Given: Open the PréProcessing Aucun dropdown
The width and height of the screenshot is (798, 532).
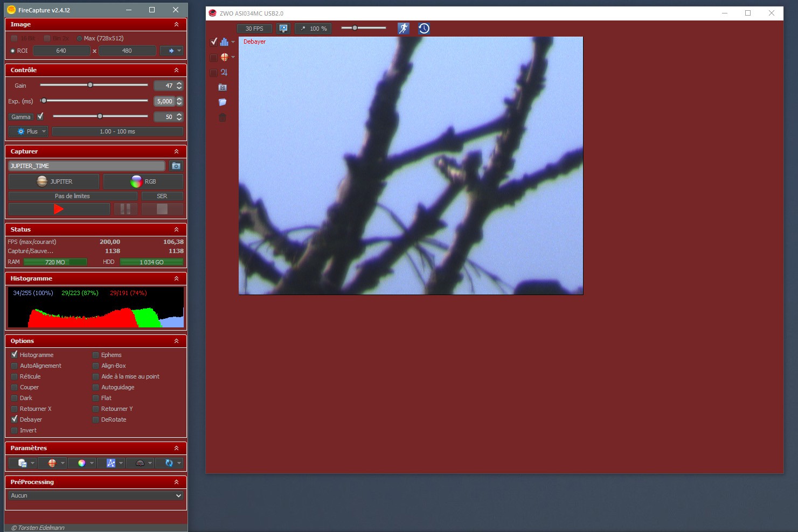Looking at the screenshot, I should 96,495.
